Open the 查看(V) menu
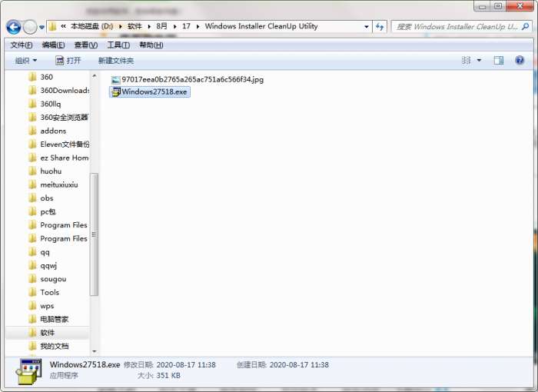Image resolution: width=538 pixels, height=392 pixels. pyautogui.click(x=86, y=45)
